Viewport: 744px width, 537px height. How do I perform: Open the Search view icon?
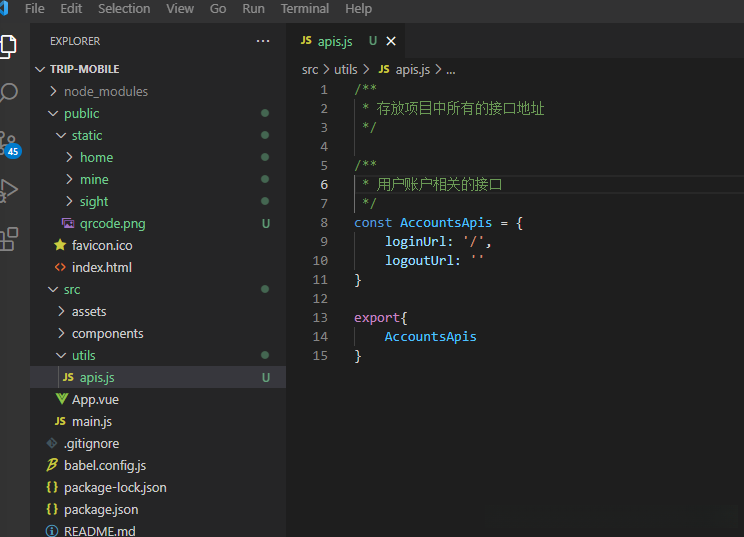[9, 93]
